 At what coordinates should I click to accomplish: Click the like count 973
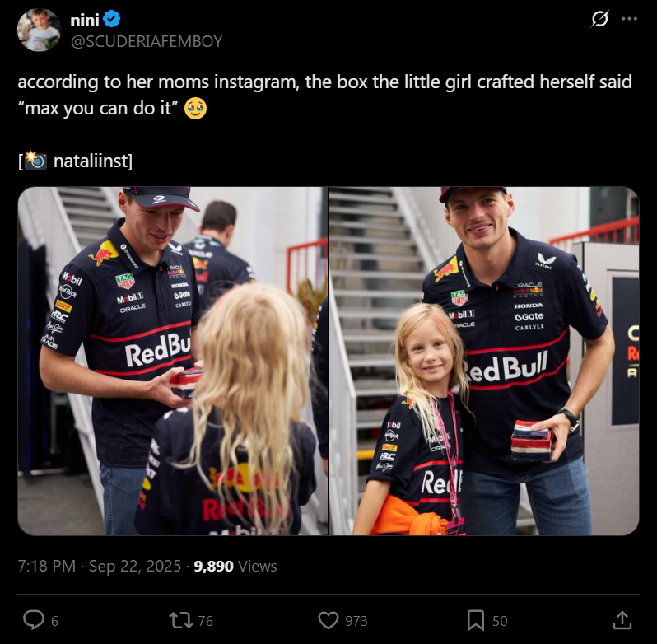[x=356, y=621]
